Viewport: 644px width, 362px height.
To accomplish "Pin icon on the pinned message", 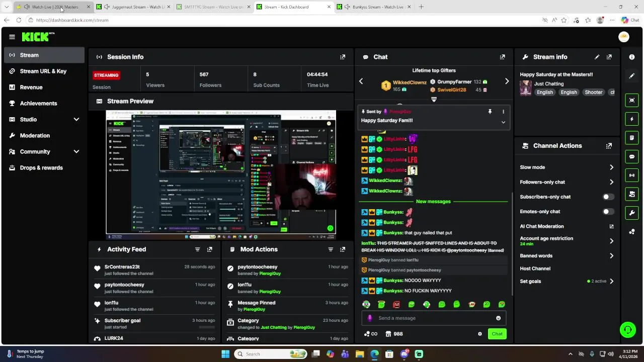I will click(x=490, y=112).
